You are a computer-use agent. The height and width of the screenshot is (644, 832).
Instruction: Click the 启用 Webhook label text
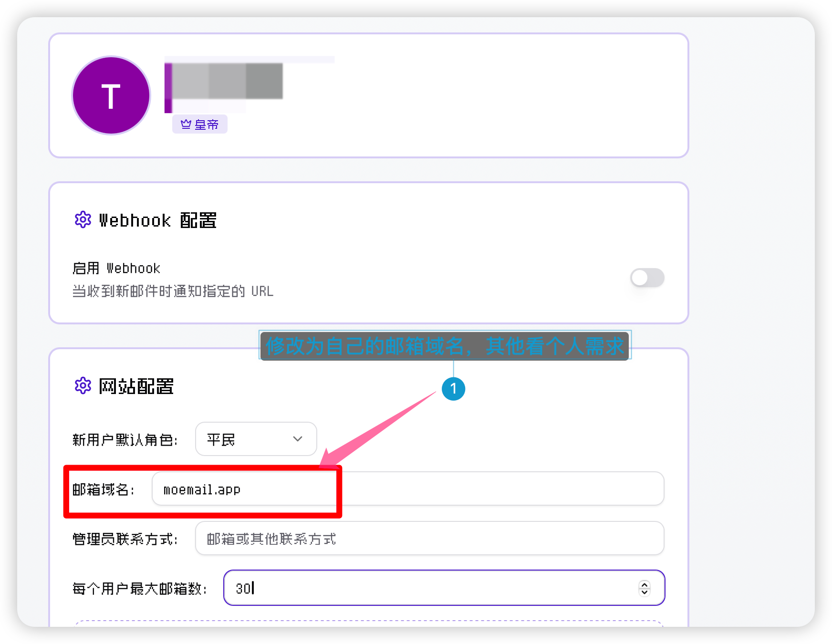116,269
